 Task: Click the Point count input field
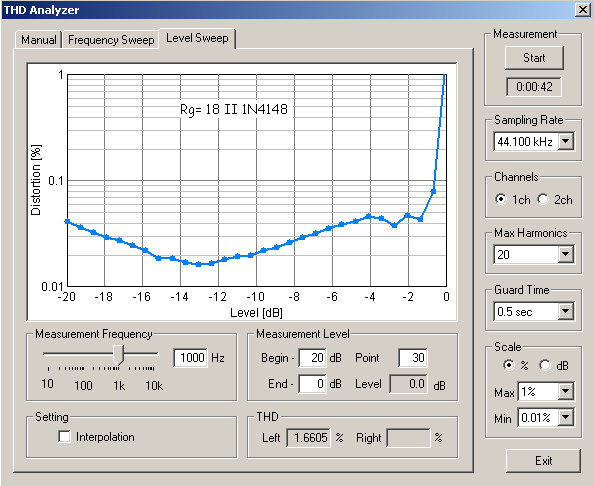point(413,358)
